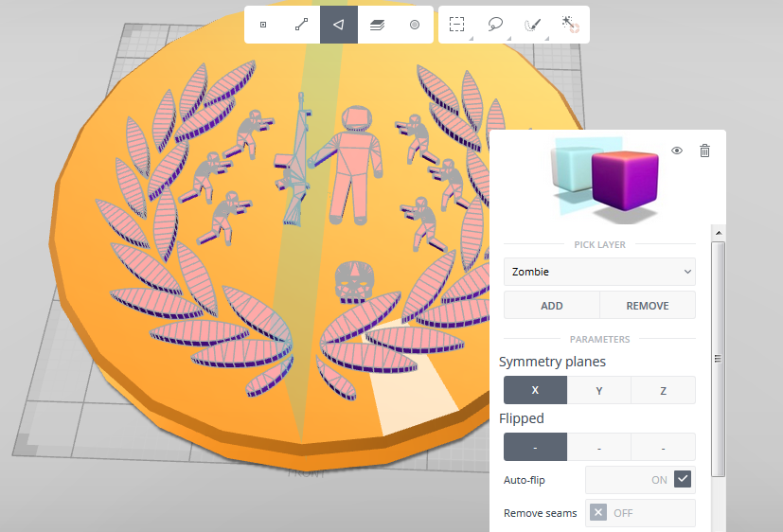
Task: Toggle the symmetry visibility eye icon
Action: tap(677, 151)
